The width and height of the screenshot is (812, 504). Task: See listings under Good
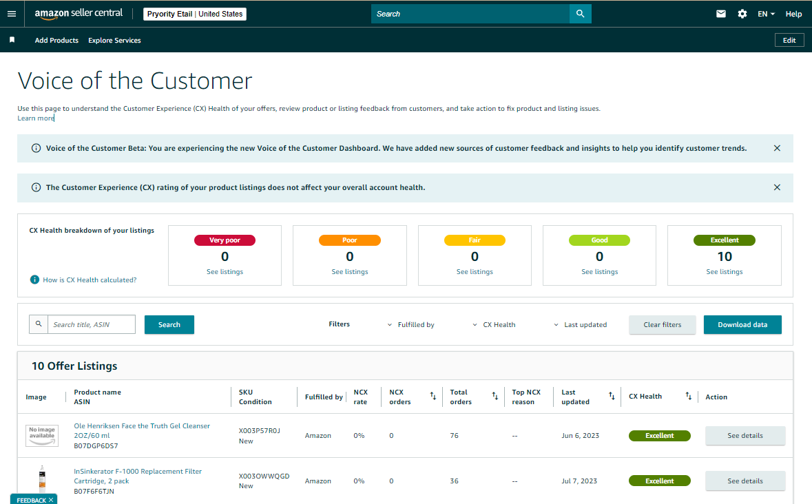coord(599,272)
